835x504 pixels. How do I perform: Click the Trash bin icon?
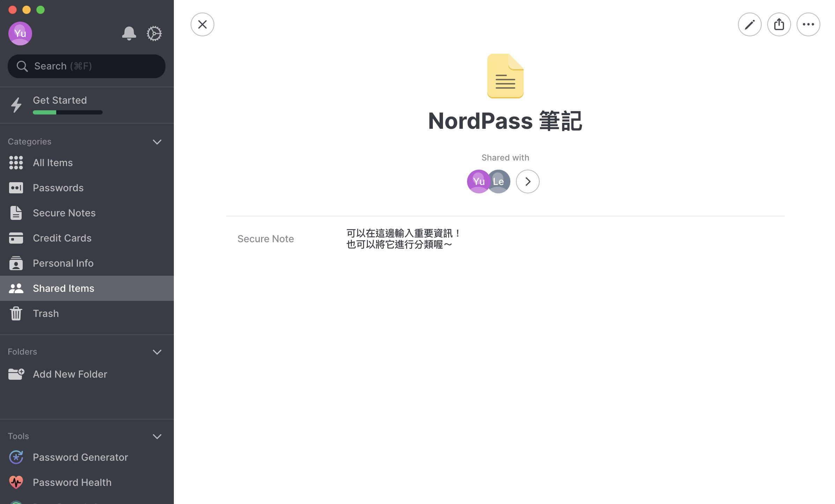point(16,313)
